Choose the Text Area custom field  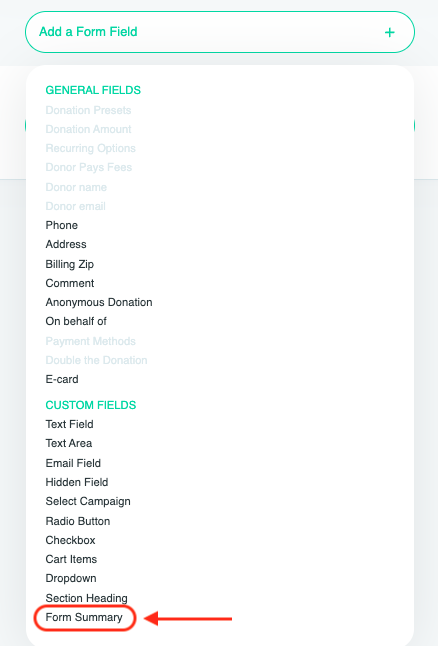tap(69, 443)
